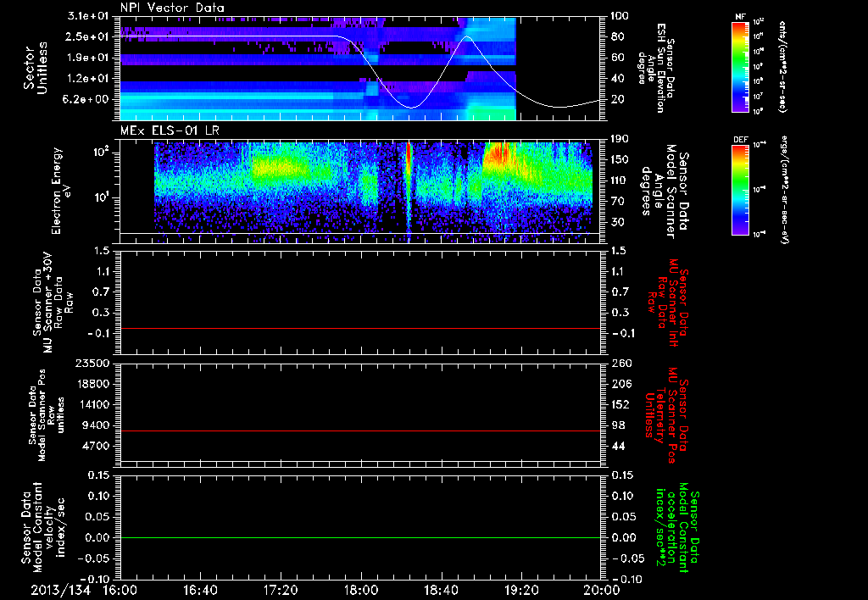Click the DEF label above color bar
868x600 pixels.
[740, 140]
